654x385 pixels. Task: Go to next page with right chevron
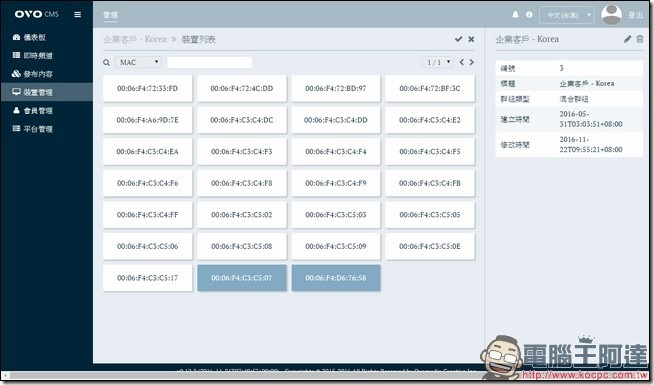point(472,62)
